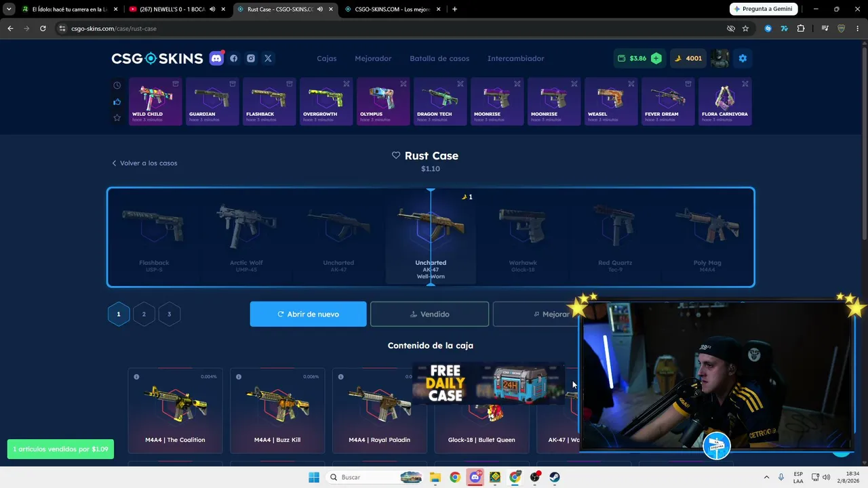Screen dimensions: 868x488
Task: Click the info icon on M4A4 Royal Paladin card
Action: [x=340, y=377]
